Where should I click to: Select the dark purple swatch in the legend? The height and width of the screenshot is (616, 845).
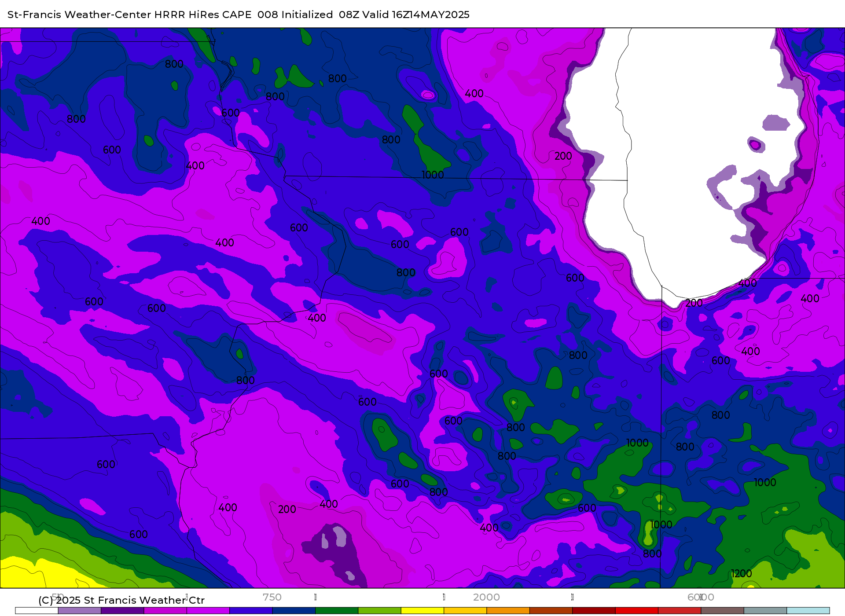pos(122,610)
